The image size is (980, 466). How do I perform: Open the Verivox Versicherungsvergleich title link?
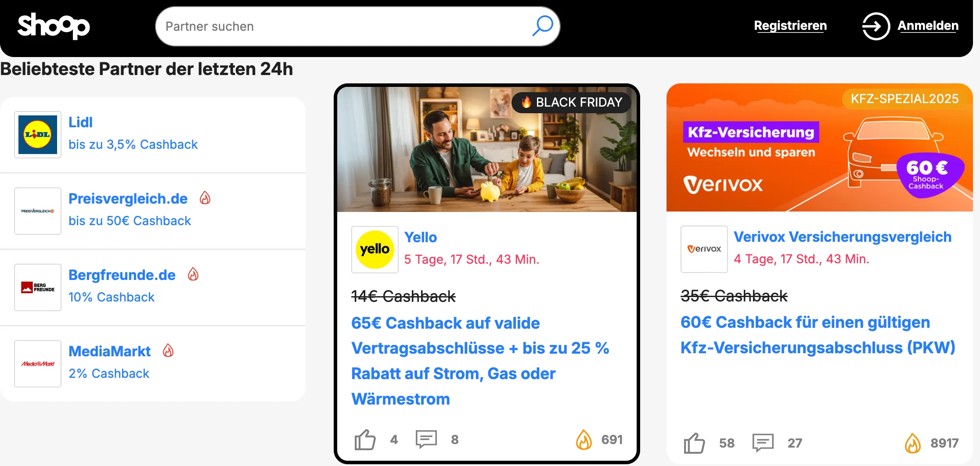[843, 237]
